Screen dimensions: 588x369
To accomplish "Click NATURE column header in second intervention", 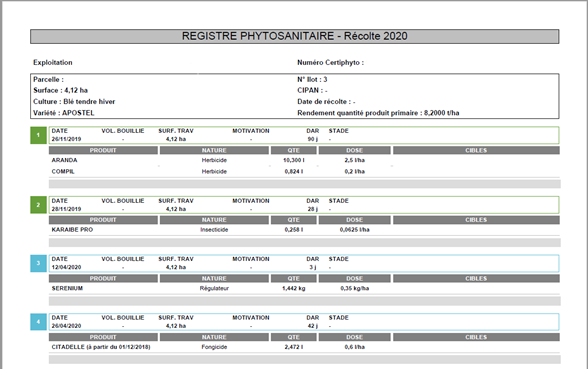I will point(214,220).
